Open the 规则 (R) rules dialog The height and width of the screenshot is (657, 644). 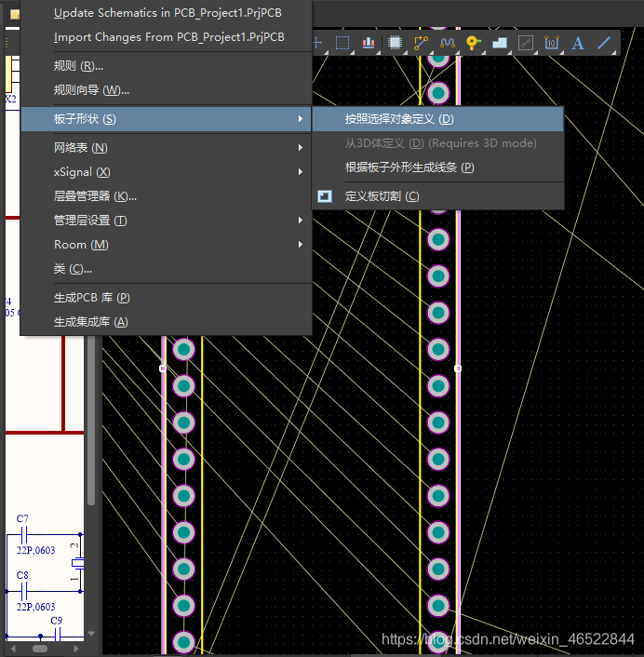(x=78, y=66)
